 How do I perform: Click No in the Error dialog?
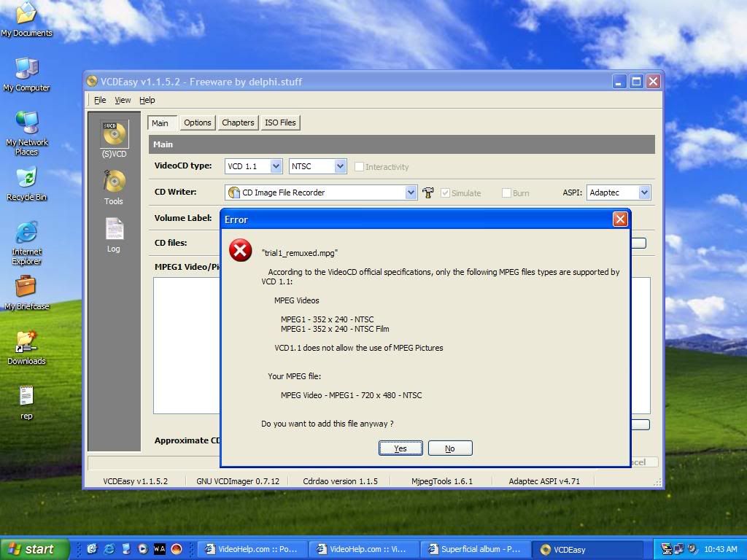pyautogui.click(x=450, y=448)
